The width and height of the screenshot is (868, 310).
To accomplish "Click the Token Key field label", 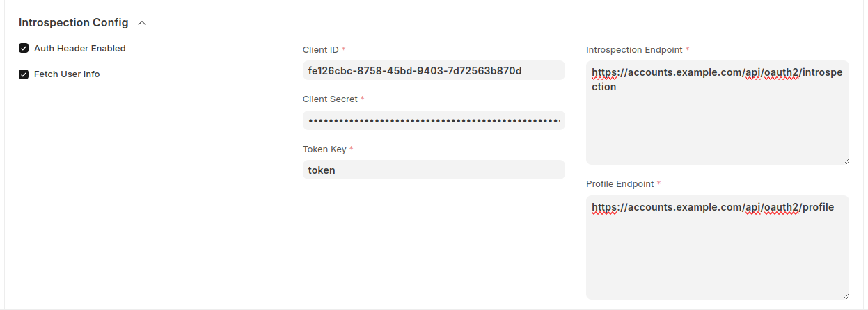I will [324, 149].
